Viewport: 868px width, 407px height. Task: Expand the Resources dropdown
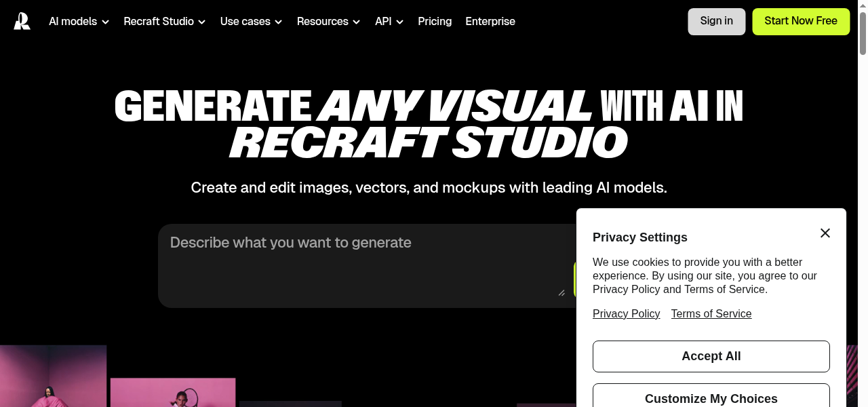(x=328, y=21)
